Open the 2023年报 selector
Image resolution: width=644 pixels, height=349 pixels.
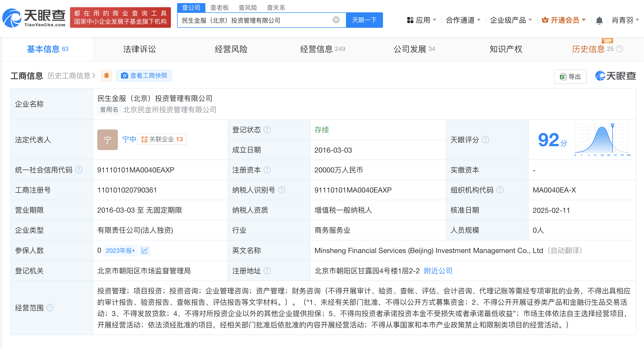tap(120, 250)
